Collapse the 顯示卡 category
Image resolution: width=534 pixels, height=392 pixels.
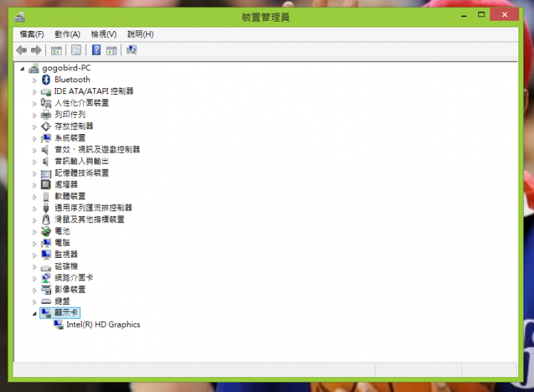[x=34, y=313]
